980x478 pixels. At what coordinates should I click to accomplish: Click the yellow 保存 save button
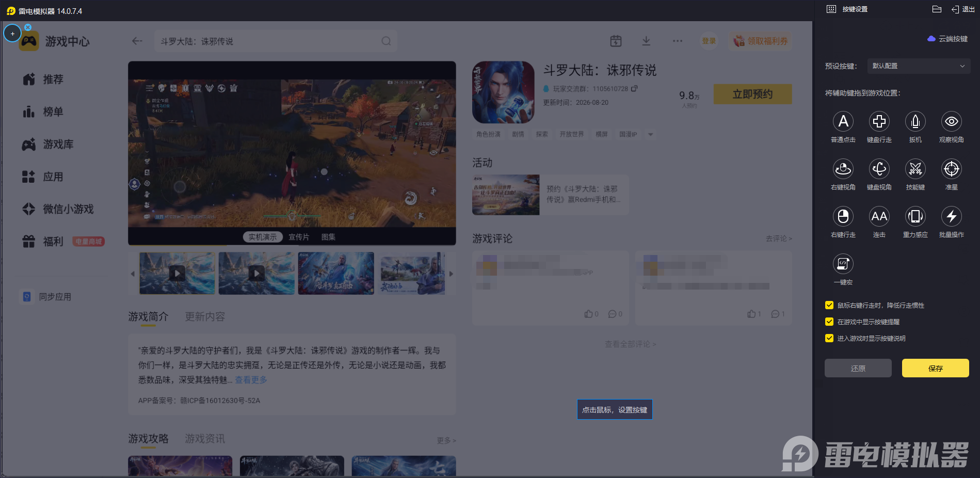[x=935, y=368]
